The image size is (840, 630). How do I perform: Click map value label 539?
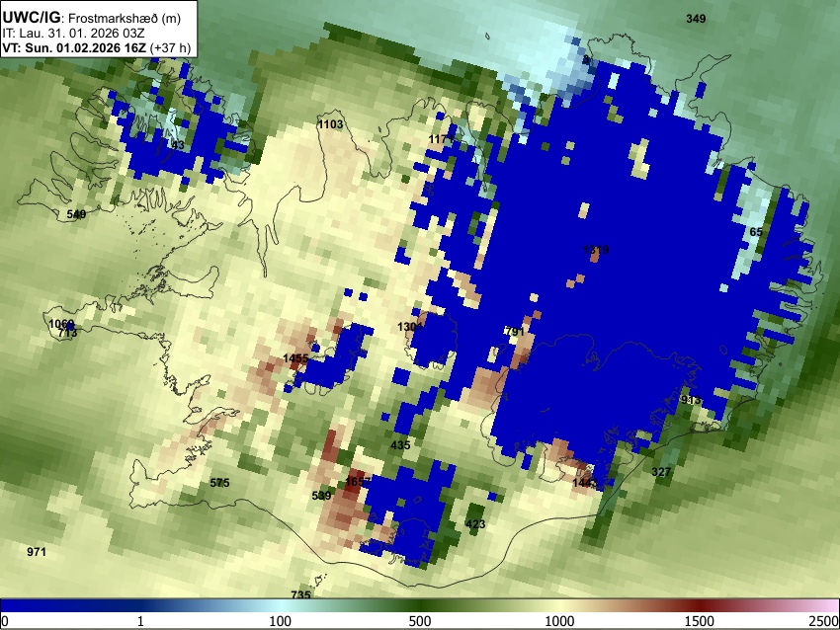321,496
